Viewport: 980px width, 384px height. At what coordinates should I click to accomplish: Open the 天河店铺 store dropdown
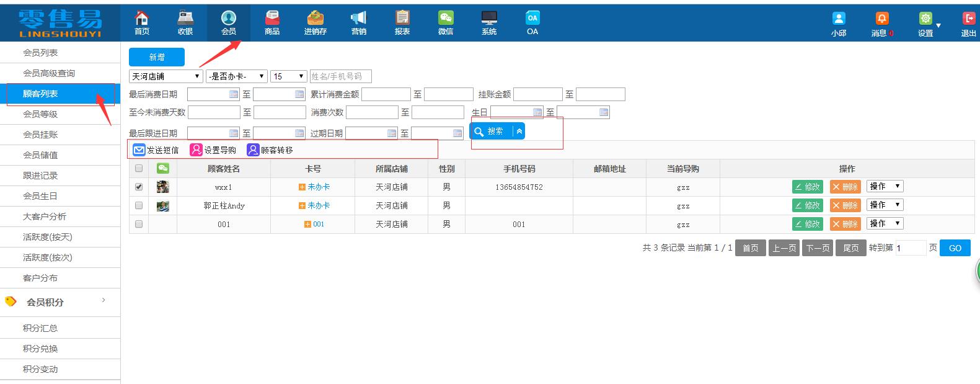pos(166,76)
